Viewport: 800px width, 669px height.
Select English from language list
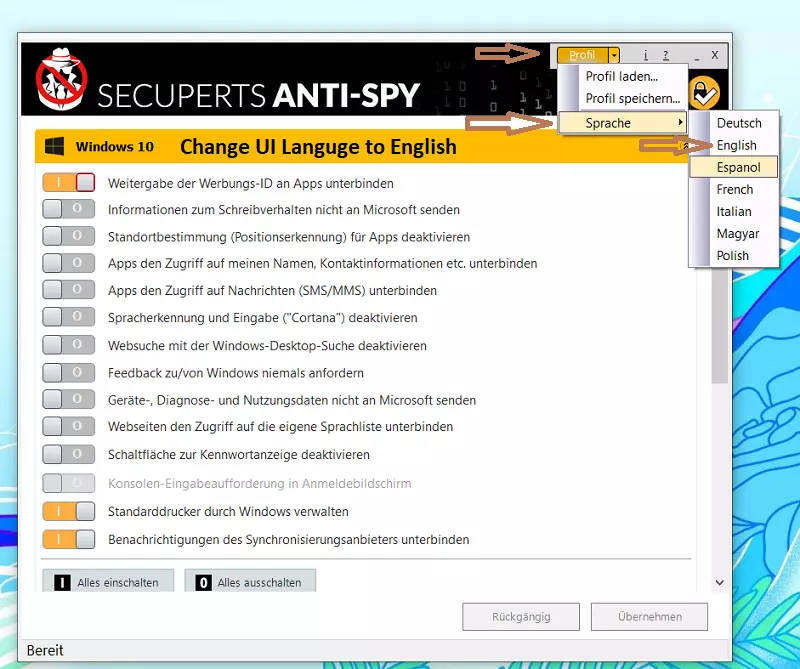737,145
